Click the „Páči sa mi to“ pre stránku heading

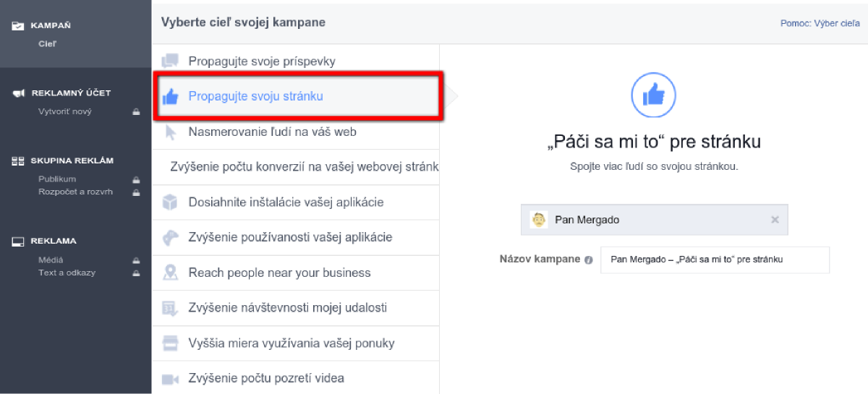pos(654,142)
